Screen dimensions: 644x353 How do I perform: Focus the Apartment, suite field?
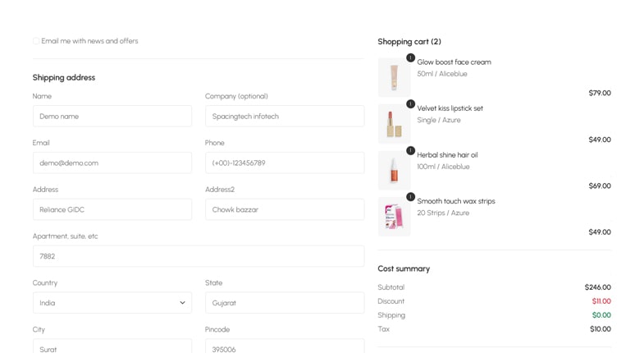pyautogui.click(x=198, y=256)
